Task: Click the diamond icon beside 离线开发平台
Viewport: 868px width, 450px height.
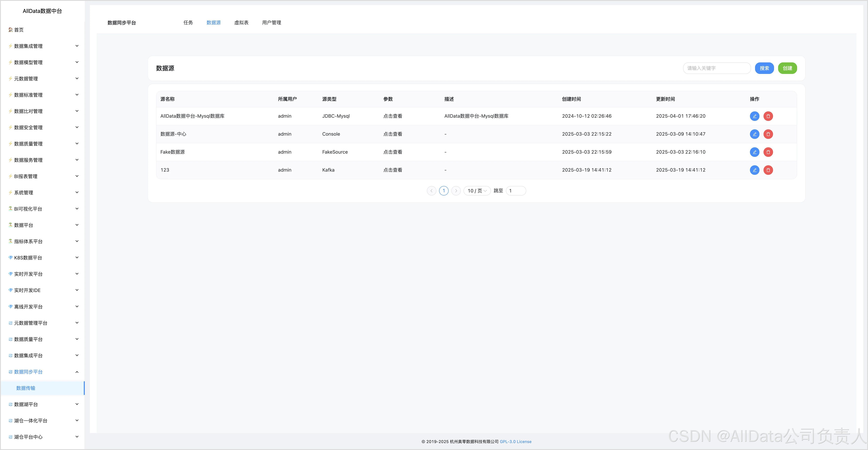Action: [x=11, y=307]
